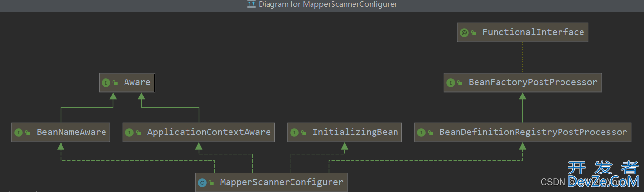The width and height of the screenshot is (644, 192).
Task: Select the ApplicationContextAware node label
Action: [x=209, y=132]
